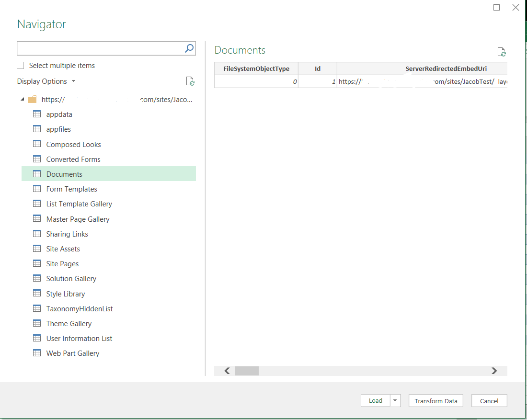Close the Navigator dialog window
Image resolution: width=527 pixels, height=420 pixels.
[x=516, y=7]
